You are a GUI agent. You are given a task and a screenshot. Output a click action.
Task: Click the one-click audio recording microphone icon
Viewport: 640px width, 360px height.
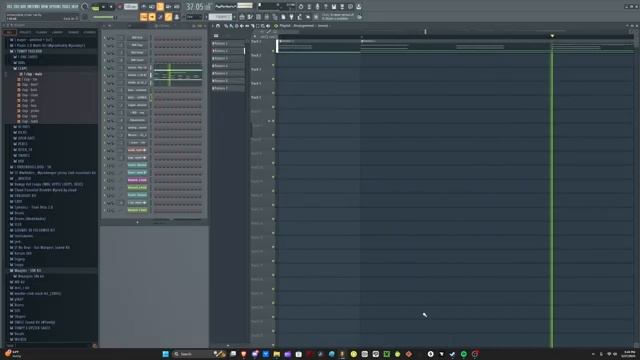[x=318, y=7]
